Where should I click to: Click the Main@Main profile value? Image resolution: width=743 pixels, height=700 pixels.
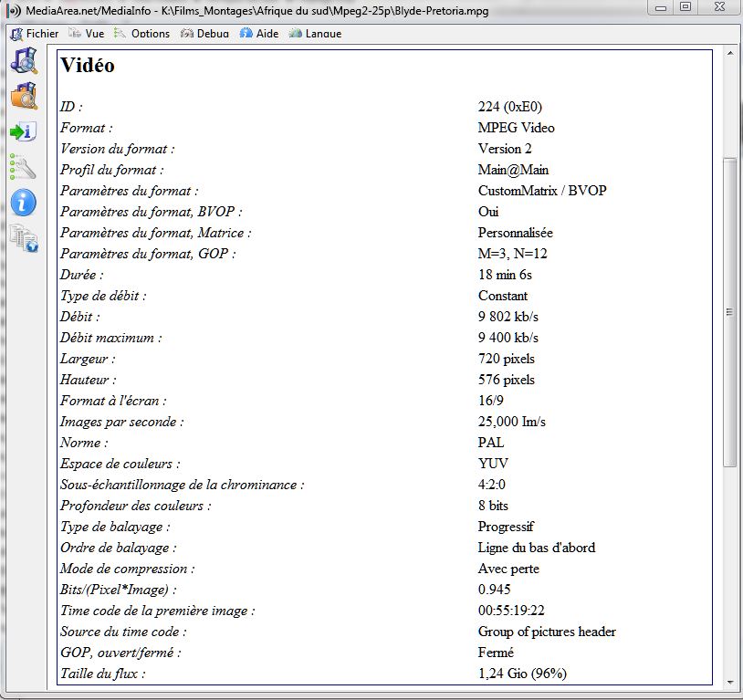click(513, 169)
